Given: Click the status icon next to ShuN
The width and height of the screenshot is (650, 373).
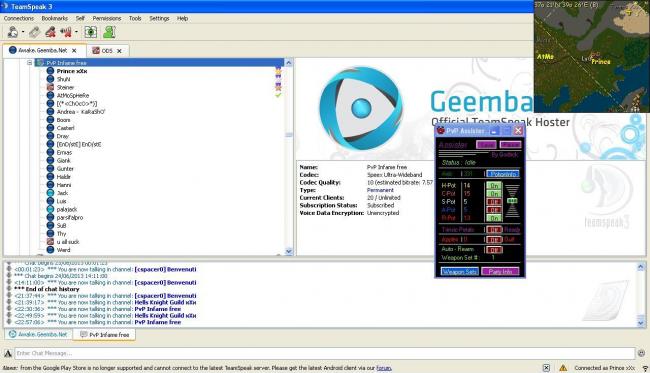Looking at the screenshot, I should 50,79.
